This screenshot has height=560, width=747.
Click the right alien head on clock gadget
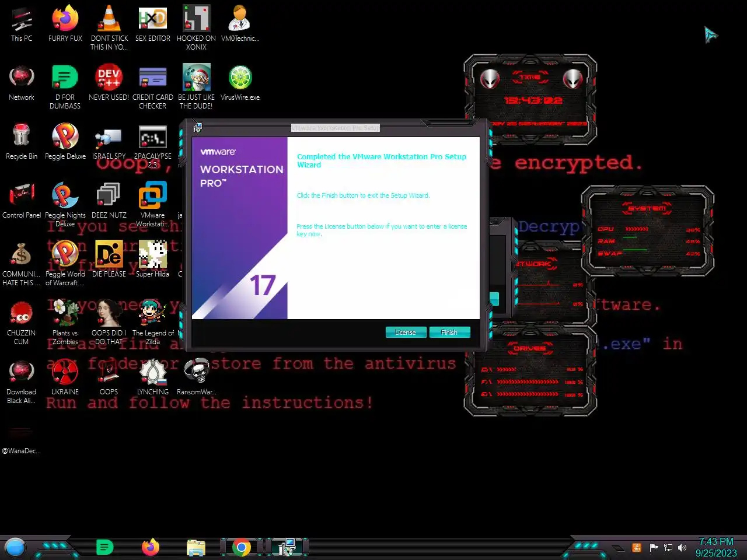point(573,78)
